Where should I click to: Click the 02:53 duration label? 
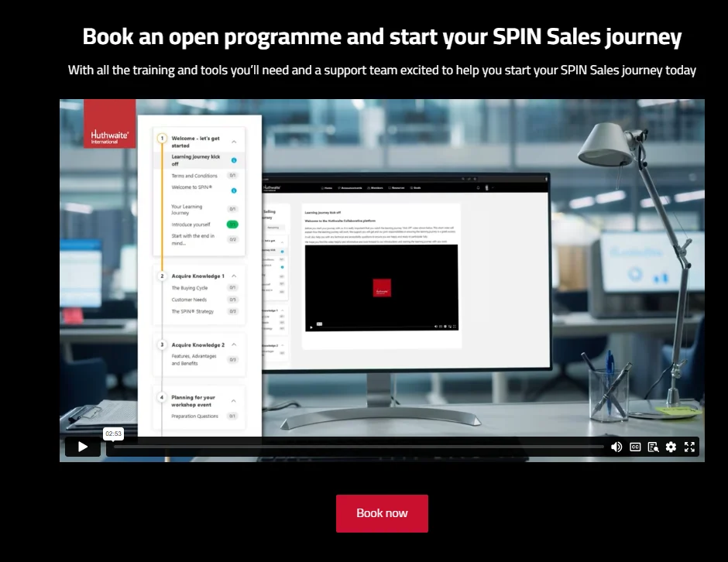pos(113,433)
